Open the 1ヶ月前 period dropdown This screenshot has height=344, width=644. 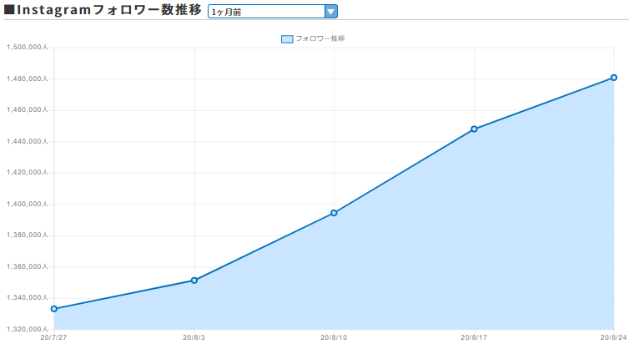(272, 12)
